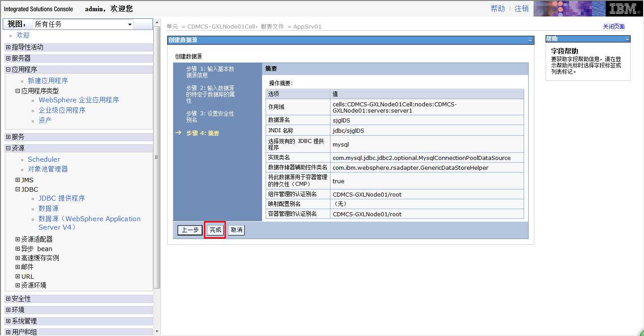Image resolution: width=644 pixels, height=336 pixels.
Task: Open the Scheduler link
Action: 44,160
